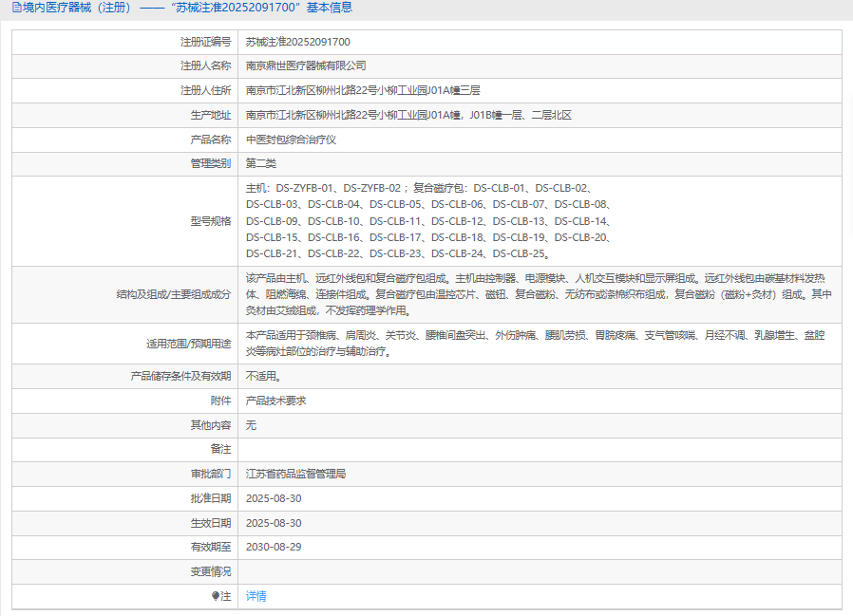Click the 生产地址 row label
853x616 pixels.
(x=211, y=115)
